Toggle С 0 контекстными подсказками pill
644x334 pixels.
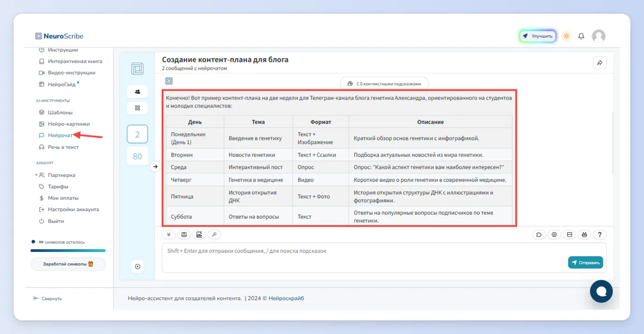(x=384, y=84)
